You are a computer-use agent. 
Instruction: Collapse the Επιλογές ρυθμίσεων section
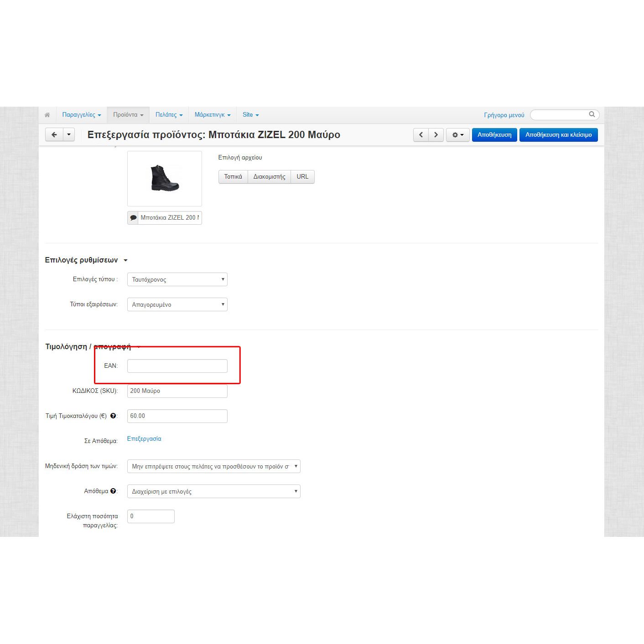[x=125, y=260]
